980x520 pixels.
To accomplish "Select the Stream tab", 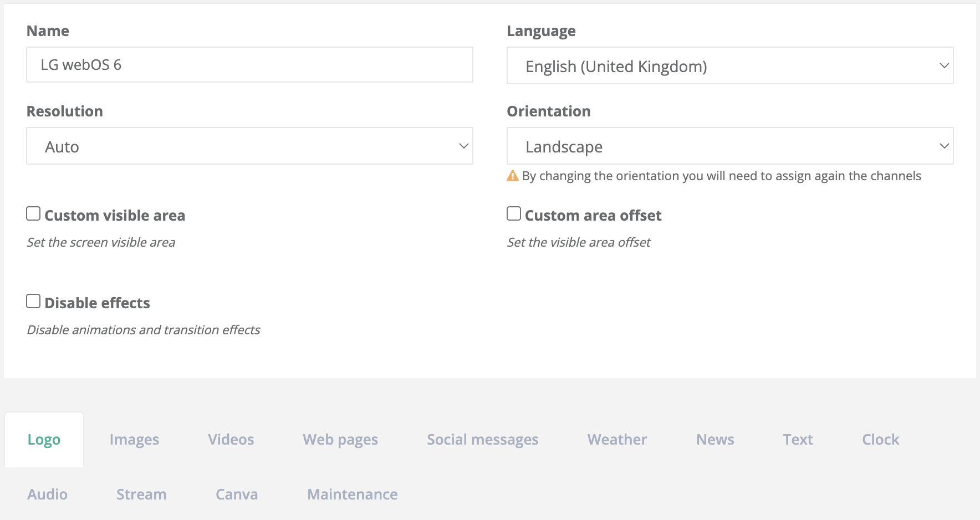I will tap(141, 494).
